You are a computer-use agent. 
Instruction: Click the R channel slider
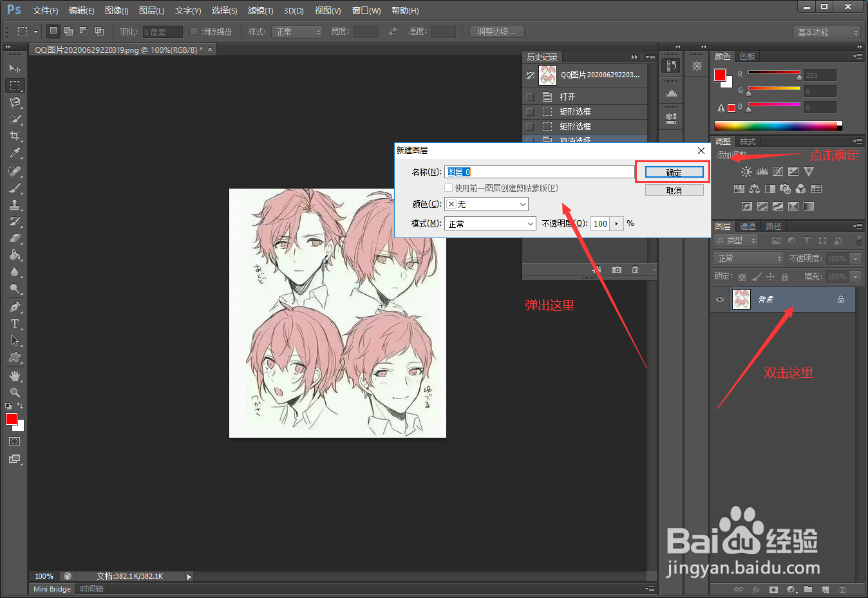pos(774,74)
